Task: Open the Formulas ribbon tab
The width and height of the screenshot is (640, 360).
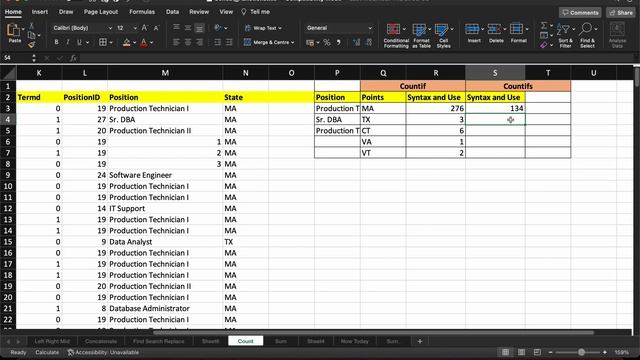Action: (142, 12)
